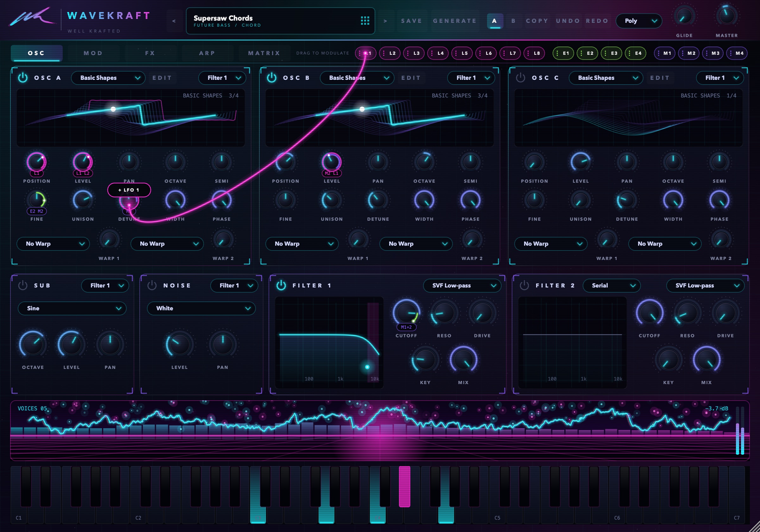The width and height of the screenshot is (760, 532).
Task: Click the E4 envelope modulation source
Action: (x=635, y=53)
